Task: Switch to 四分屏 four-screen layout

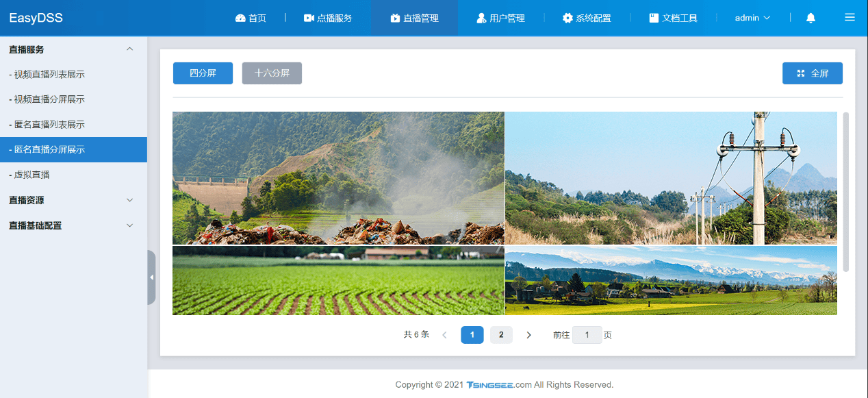Action: point(203,73)
